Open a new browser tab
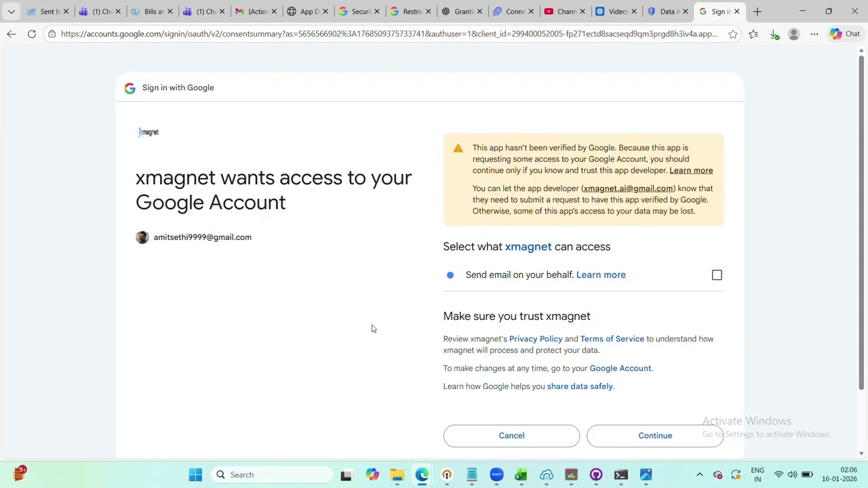Screen dimensions: 868x488 coord(757,12)
